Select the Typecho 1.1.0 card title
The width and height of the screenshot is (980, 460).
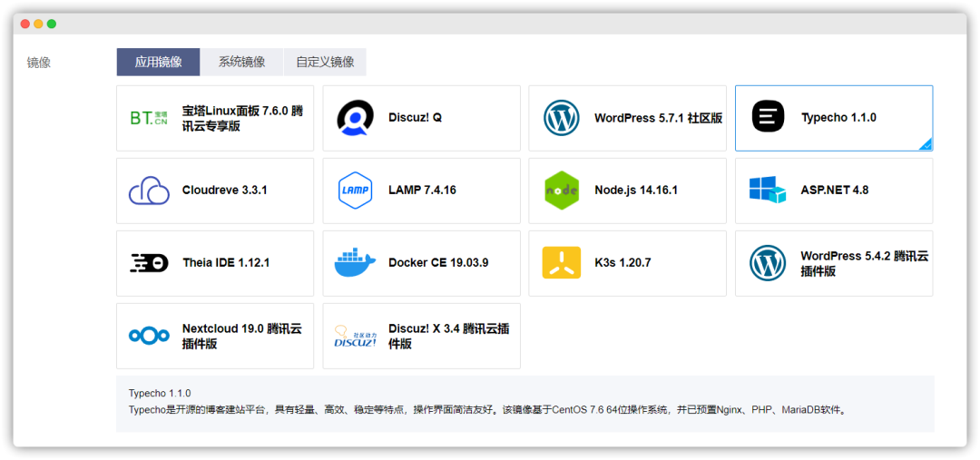coord(838,118)
